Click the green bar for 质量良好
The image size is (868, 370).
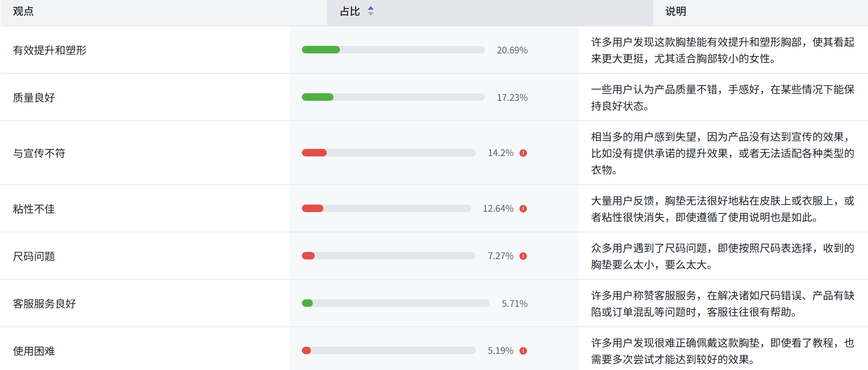(x=318, y=97)
